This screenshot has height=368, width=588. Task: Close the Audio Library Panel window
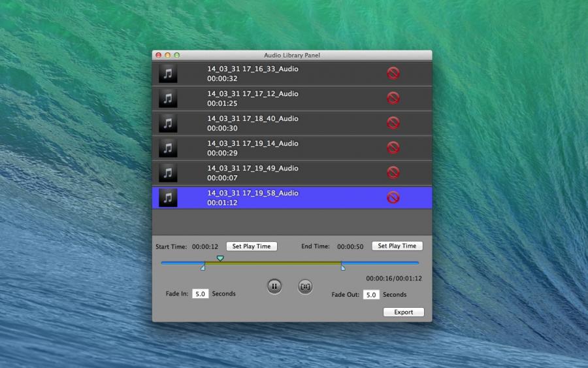pos(159,55)
